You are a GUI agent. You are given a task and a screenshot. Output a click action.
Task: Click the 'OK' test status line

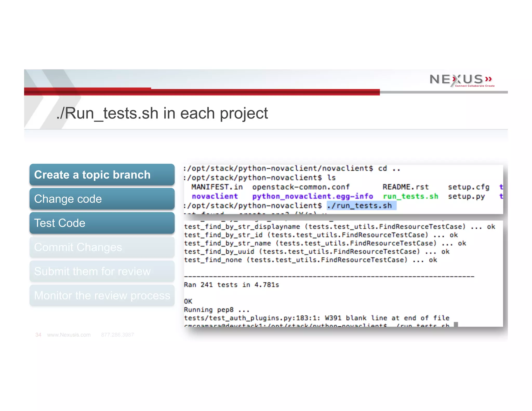pyautogui.click(x=188, y=301)
